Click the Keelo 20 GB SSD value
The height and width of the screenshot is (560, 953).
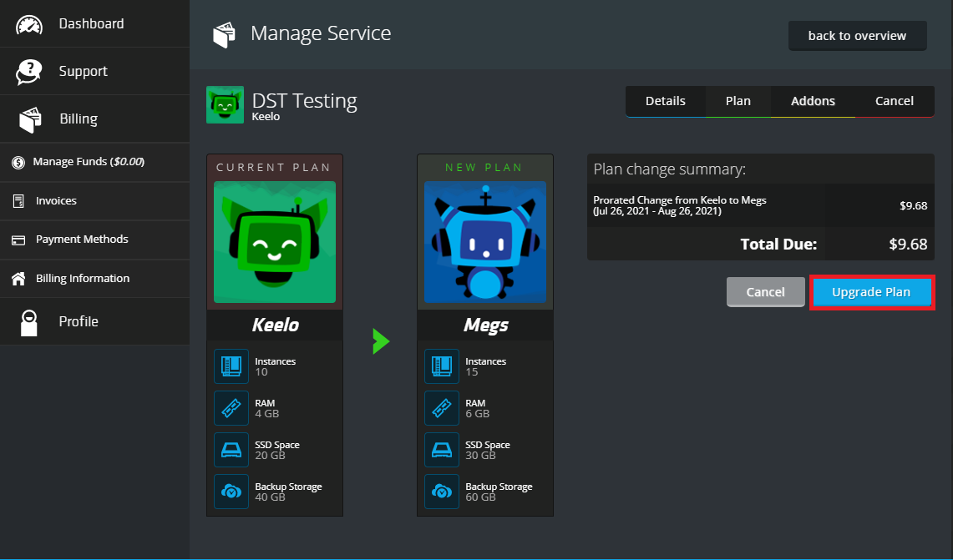pos(270,456)
